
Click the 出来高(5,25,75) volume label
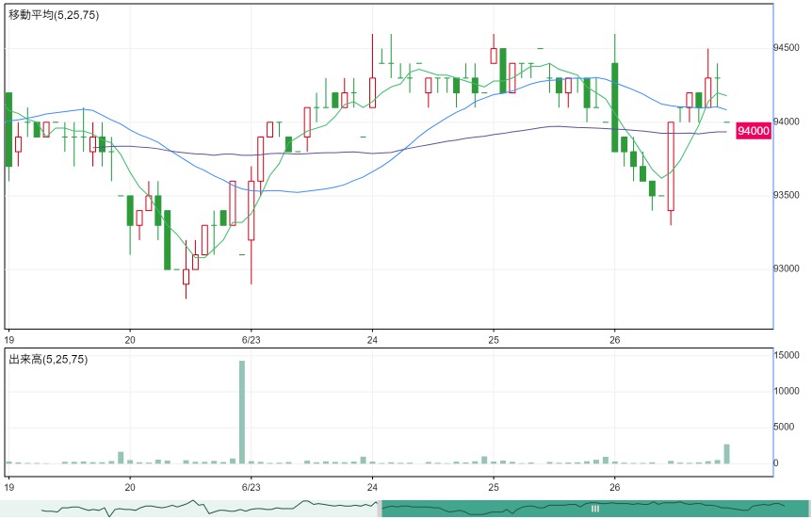(48, 359)
